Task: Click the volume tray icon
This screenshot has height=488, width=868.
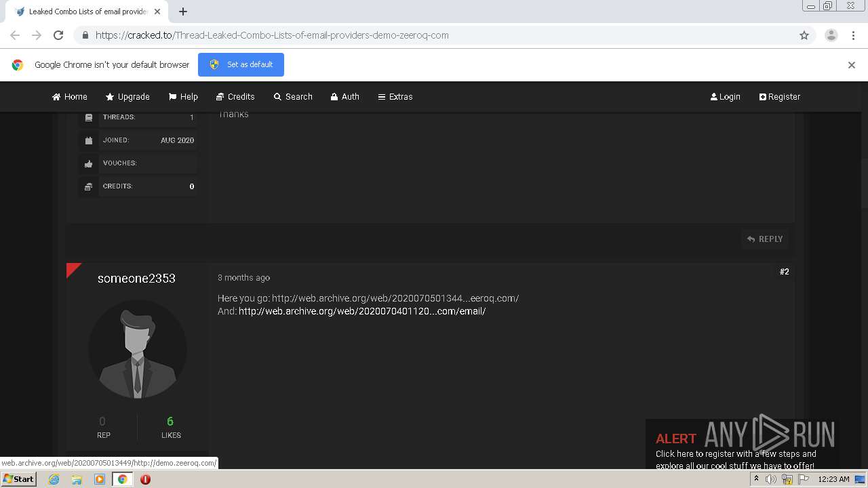Action: click(x=771, y=479)
